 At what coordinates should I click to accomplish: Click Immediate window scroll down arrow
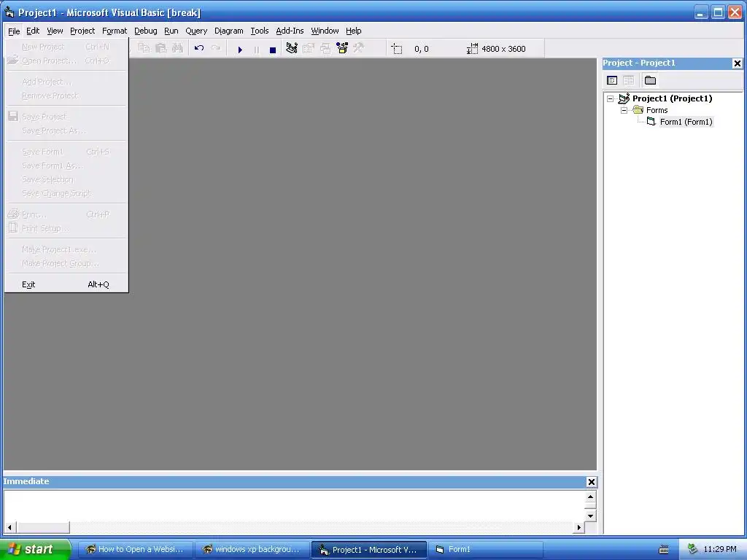click(x=590, y=516)
